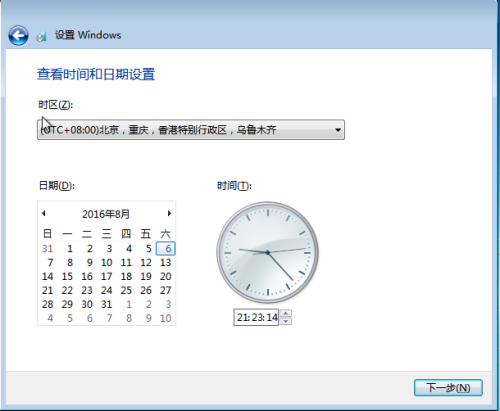Image resolution: width=500 pixels, height=411 pixels.
Task: Select August 12 in calendar
Action: pos(146,263)
